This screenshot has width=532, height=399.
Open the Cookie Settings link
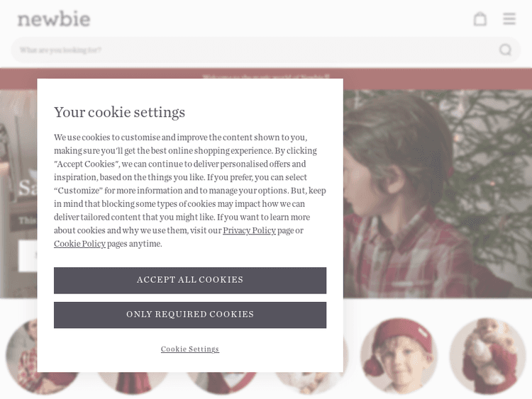coord(190,349)
